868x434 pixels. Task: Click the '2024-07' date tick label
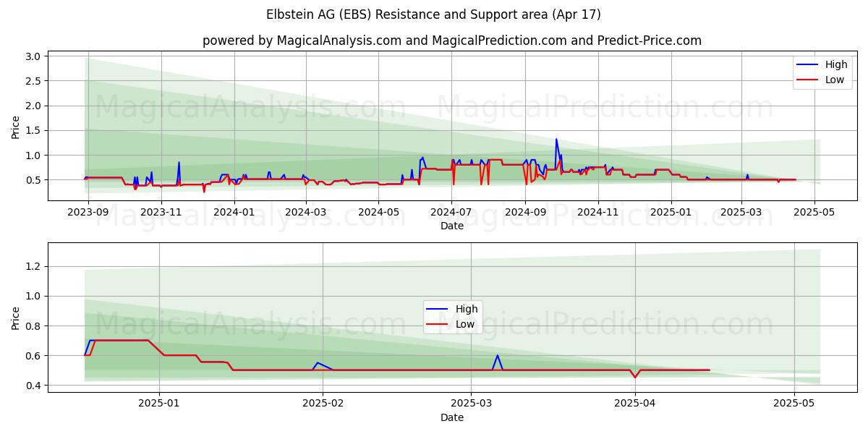coord(452,212)
